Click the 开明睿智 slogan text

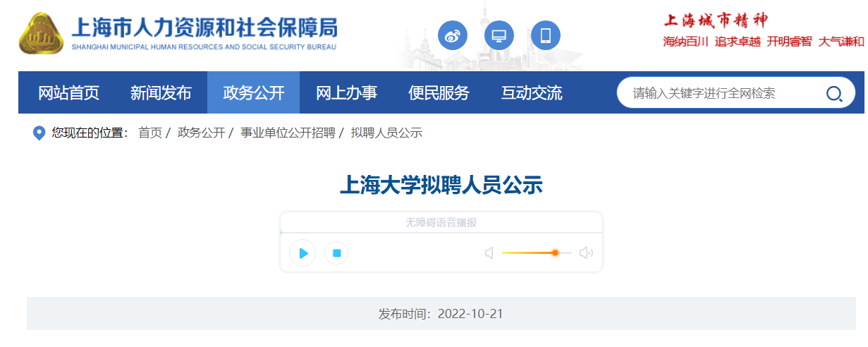click(x=790, y=42)
